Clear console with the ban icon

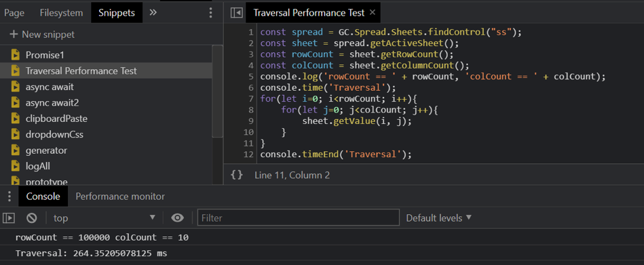32,218
